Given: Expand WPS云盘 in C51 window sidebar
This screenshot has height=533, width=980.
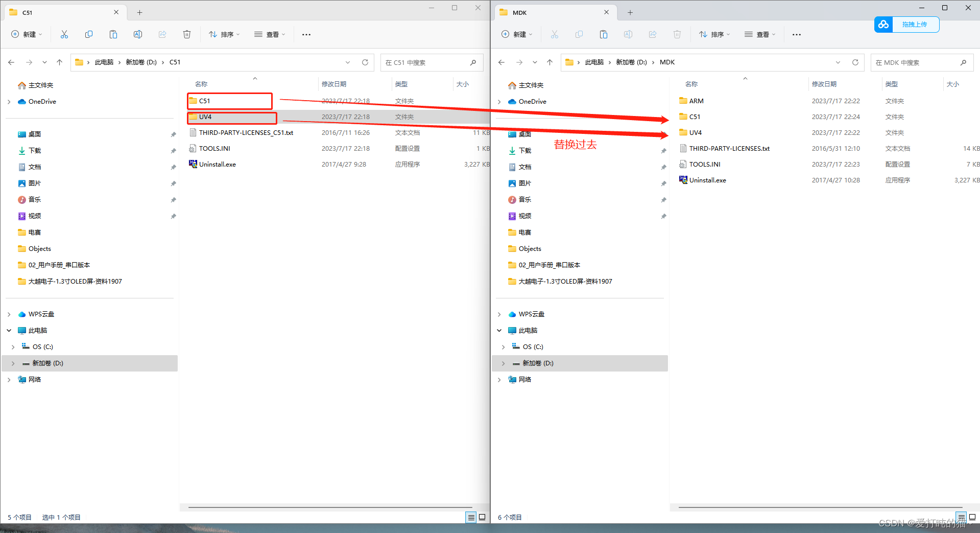Looking at the screenshot, I should [9, 314].
